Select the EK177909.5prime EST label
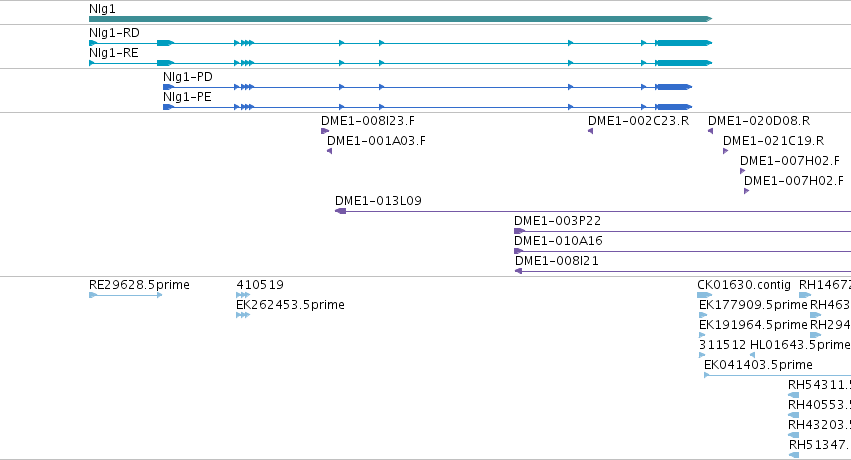The width and height of the screenshot is (851, 460). (x=753, y=305)
